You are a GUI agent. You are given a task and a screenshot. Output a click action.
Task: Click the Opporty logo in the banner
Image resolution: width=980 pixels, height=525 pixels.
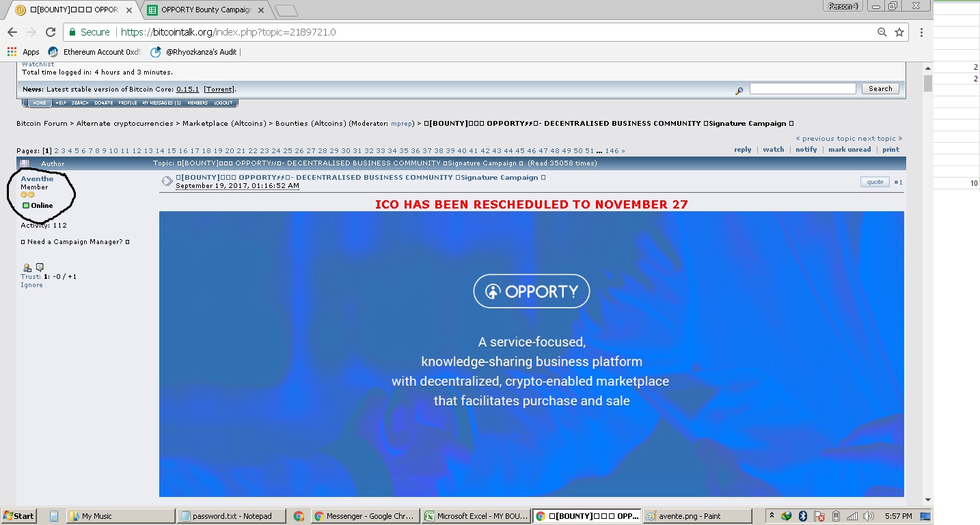(531, 291)
